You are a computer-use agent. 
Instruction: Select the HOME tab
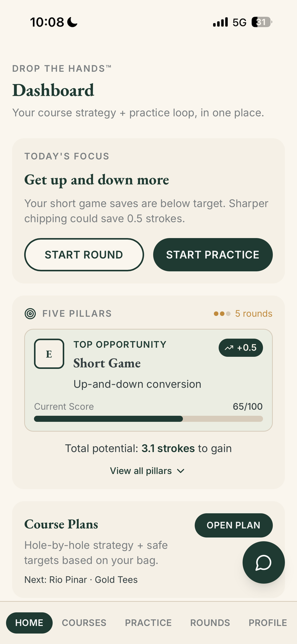pos(29,623)
